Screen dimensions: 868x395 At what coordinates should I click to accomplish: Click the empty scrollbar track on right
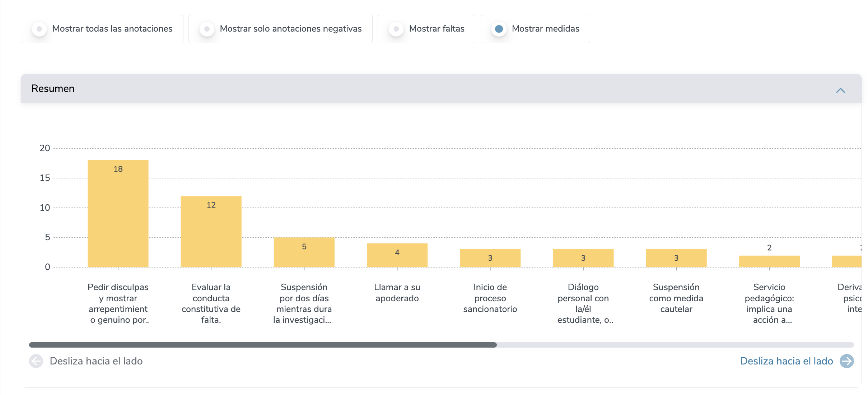[x=675, y=345]
